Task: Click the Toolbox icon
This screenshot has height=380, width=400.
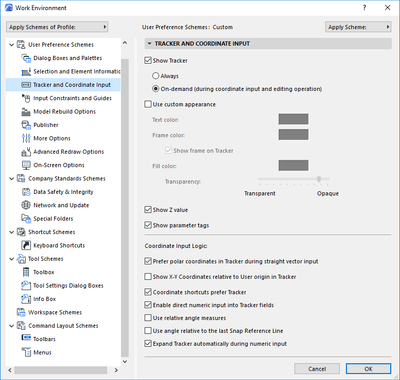Action: (x=26, y=272)
